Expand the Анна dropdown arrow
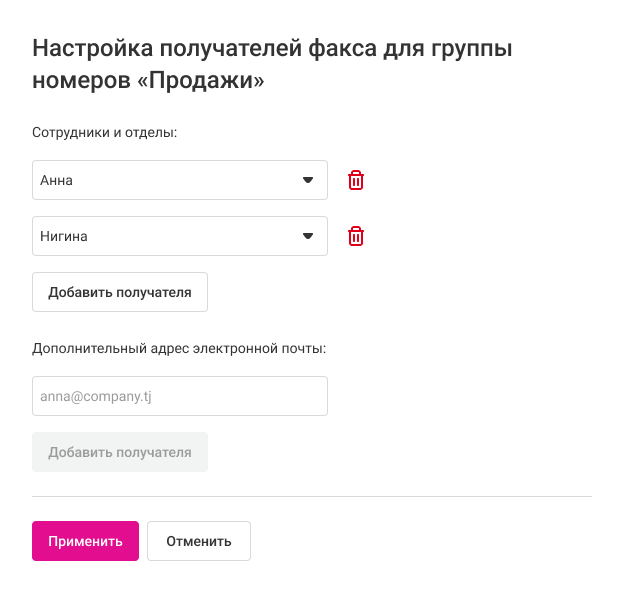Viewport: 624px width, 593px height. click(308, 180)
